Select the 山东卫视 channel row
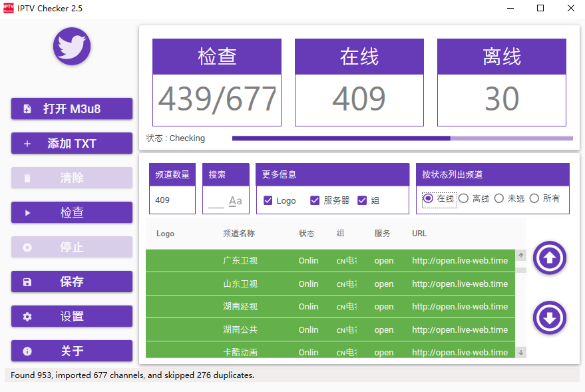 (x=330, y=284)
